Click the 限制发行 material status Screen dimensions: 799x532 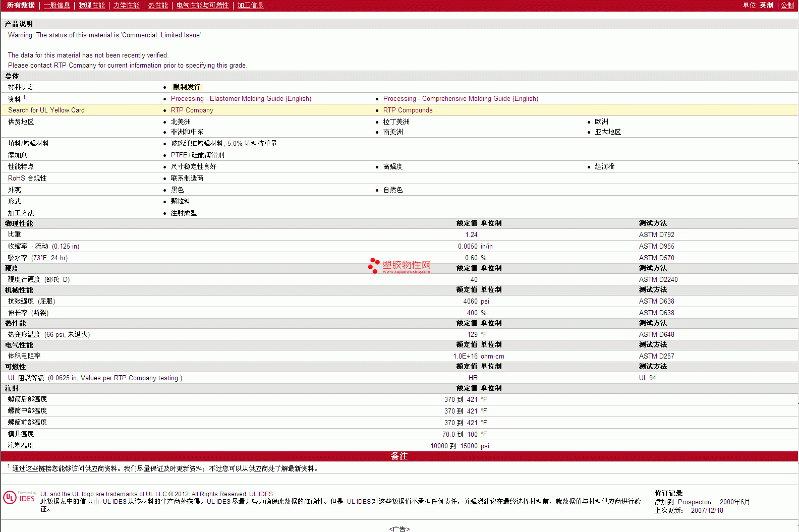pos(187,87)
